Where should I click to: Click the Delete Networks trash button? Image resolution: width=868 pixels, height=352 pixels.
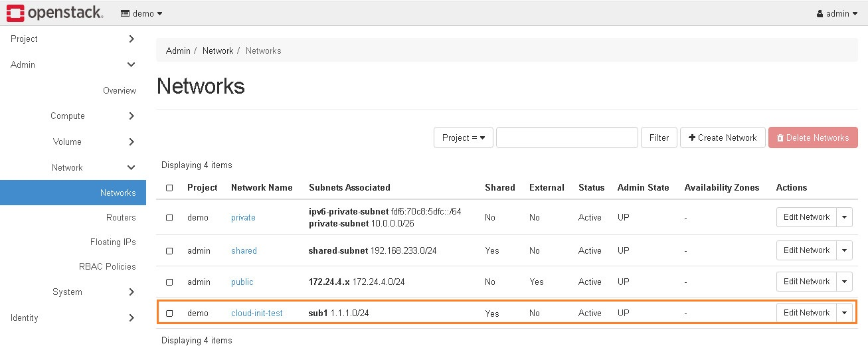pos(813,137)
